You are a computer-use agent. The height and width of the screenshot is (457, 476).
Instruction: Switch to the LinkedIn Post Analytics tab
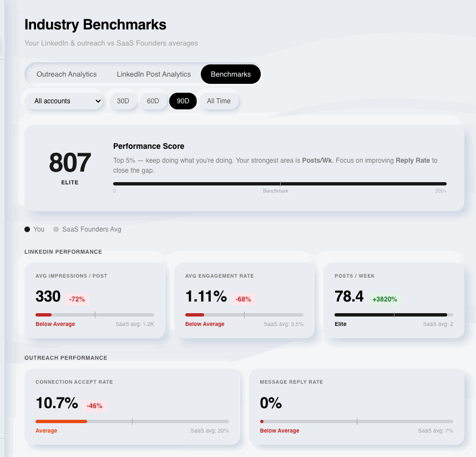pos(153,74)
